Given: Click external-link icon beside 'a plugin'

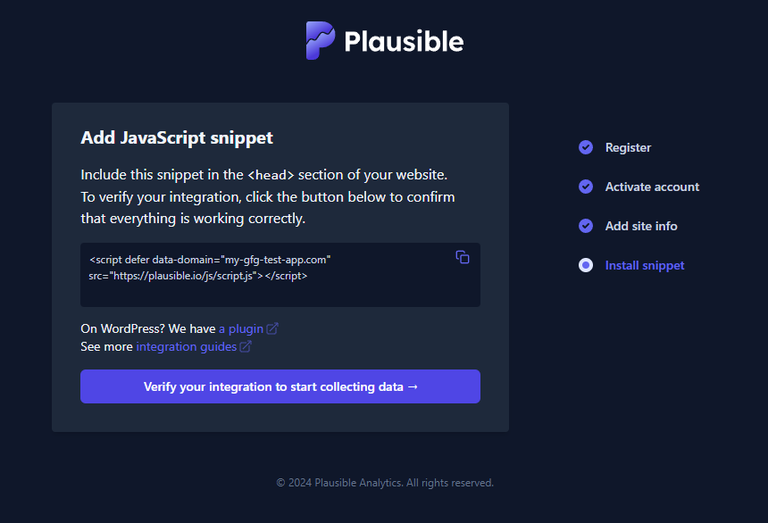Looking at the screenshot, I should pos(273,328).
